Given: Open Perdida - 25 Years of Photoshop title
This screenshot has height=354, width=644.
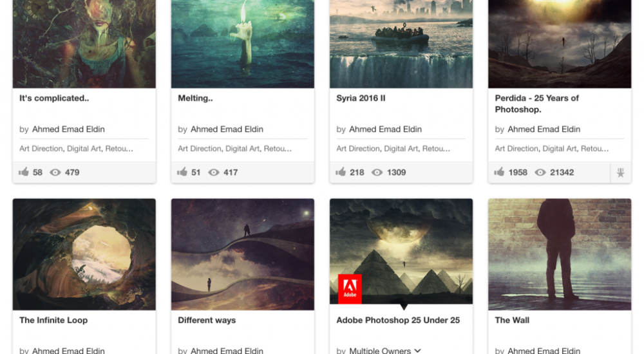Looking at the screenshot, I should [537, 104].
